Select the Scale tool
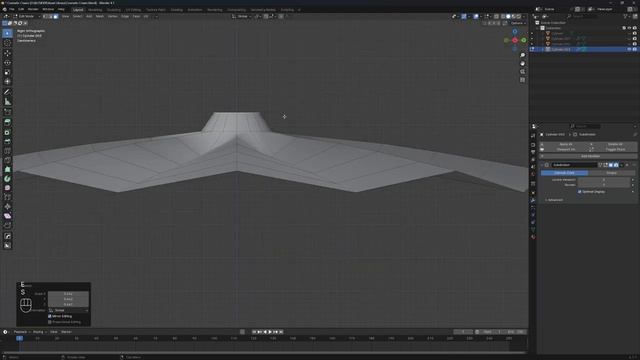Image resolution: width=640 pixels, height=360 pixels. pos(7,72)
